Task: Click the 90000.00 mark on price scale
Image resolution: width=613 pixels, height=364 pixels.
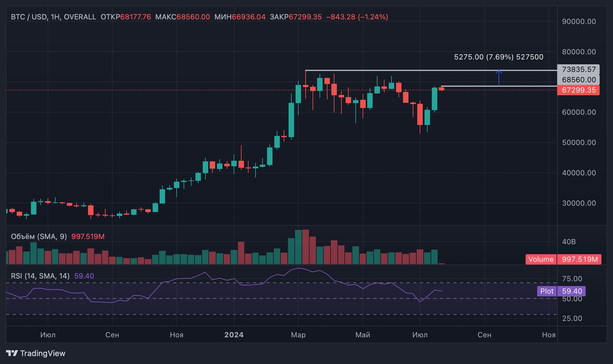Action: tap(579, 22)
